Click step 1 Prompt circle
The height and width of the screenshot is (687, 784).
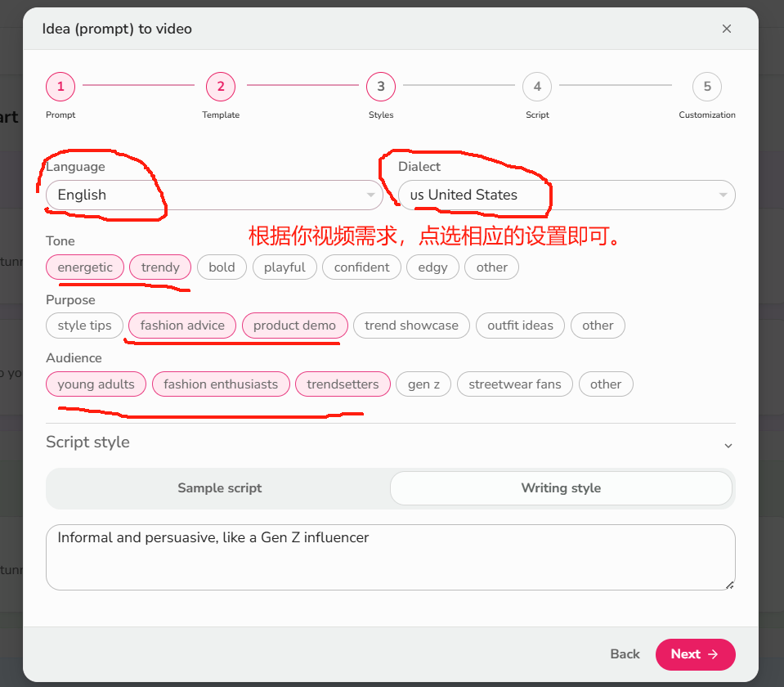pos(60,86)
